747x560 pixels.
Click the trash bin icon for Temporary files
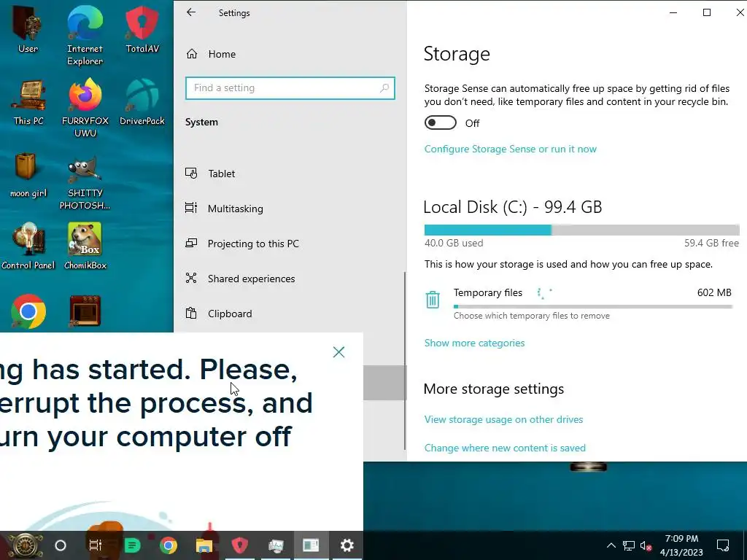click(x=433, y=300)
